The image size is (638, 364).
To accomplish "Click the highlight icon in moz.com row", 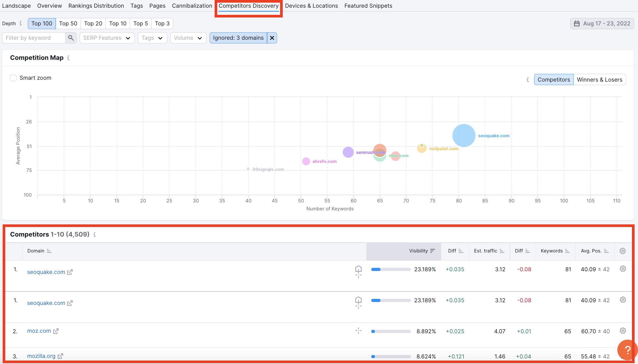I will coord(358,331).
